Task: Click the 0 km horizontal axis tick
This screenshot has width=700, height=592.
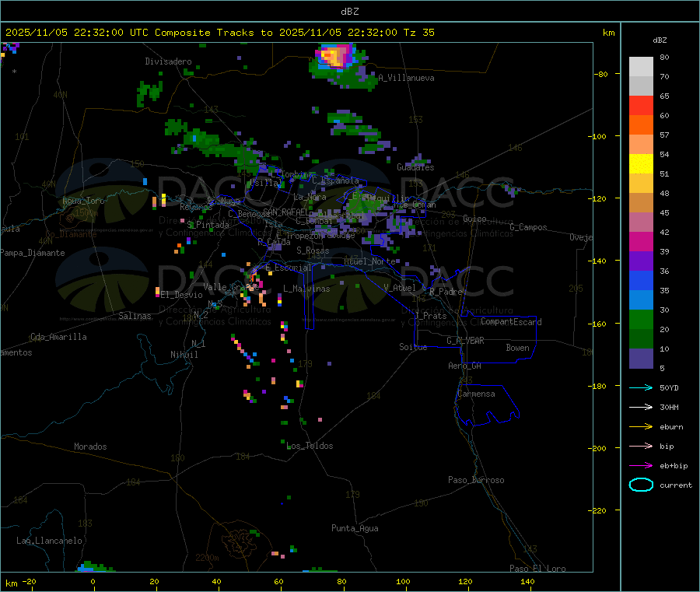Action: 93,581
